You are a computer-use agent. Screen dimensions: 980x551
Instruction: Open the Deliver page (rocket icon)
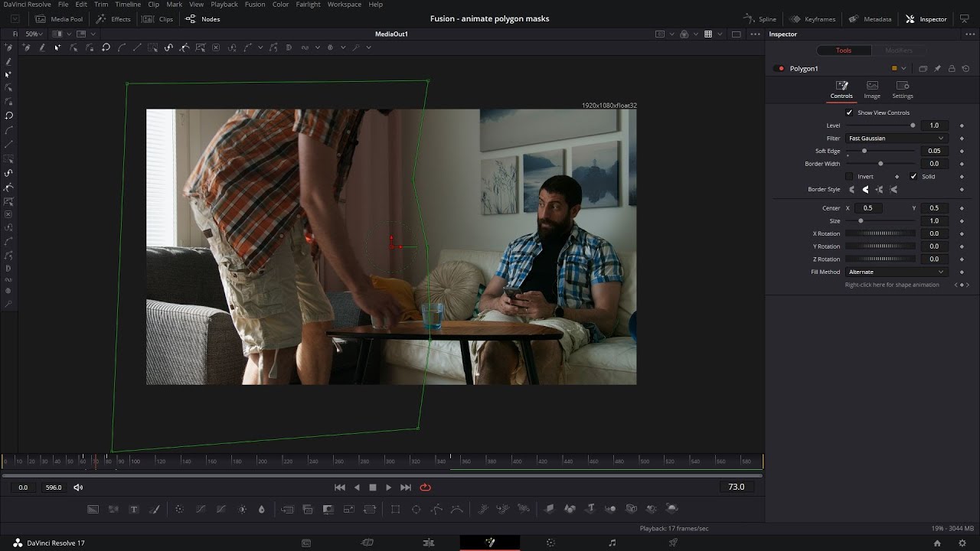pyautogui.click(x=673, y=543)
